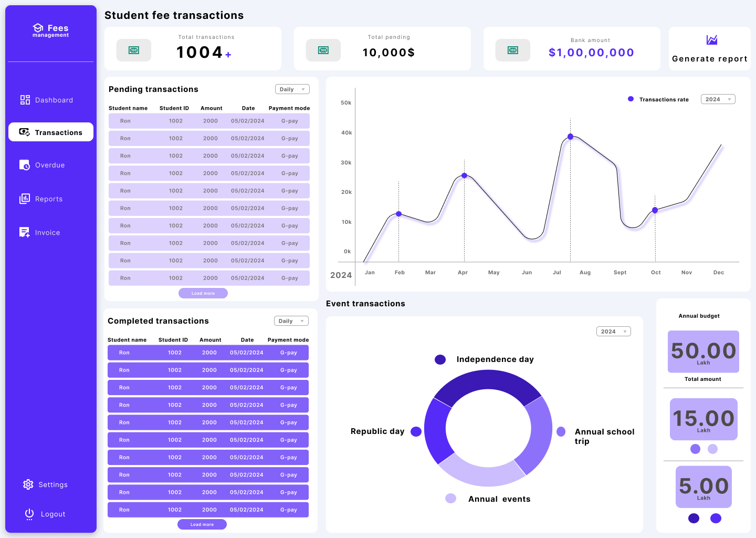This screenshot has height=538, width=756.
Task: Click the dark purple Independence day donut segment
Action: click(x=488, y=380)
